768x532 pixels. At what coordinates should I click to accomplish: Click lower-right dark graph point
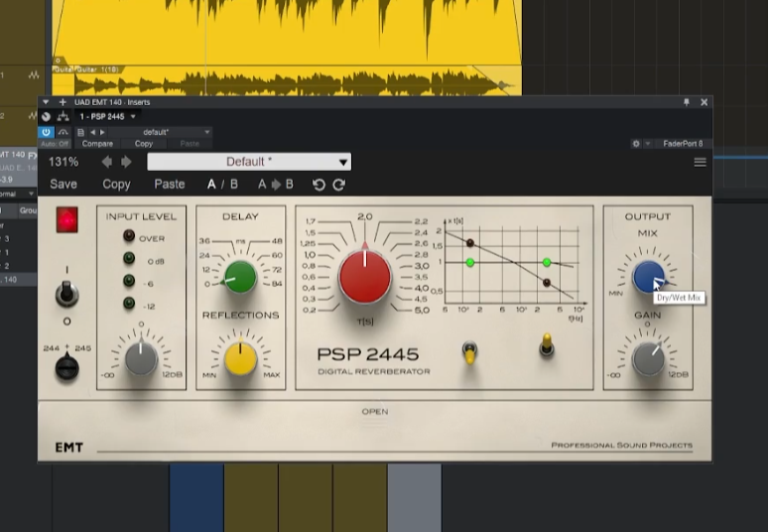(x=547, y=283)
